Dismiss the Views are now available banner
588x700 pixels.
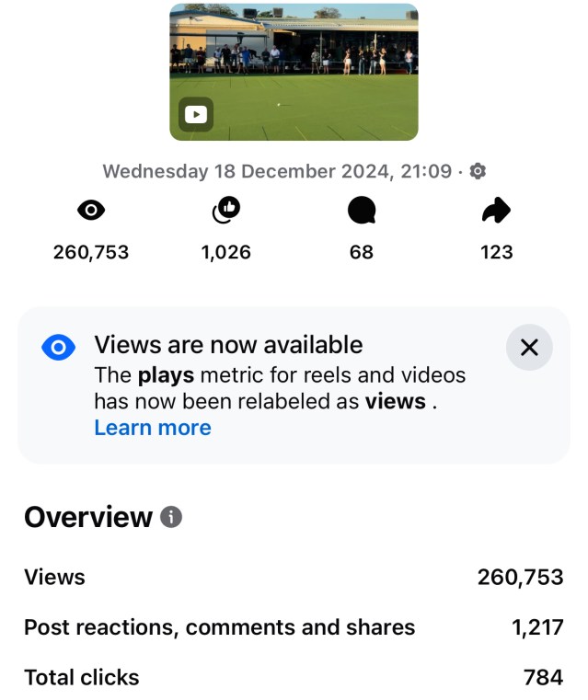tap(529, 347)
